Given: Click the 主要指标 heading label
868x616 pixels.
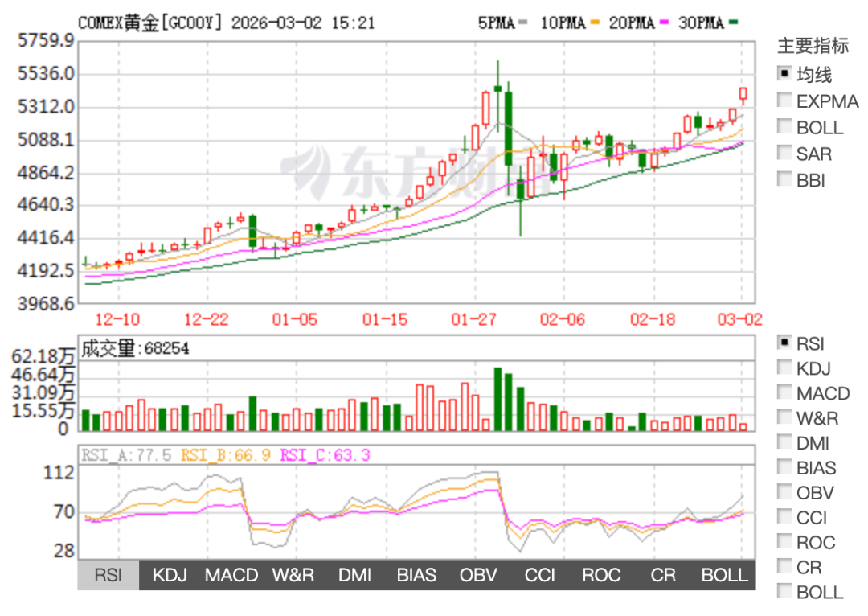Looking at the screenshot, I should pyautogui.click(x=812, y=46).
